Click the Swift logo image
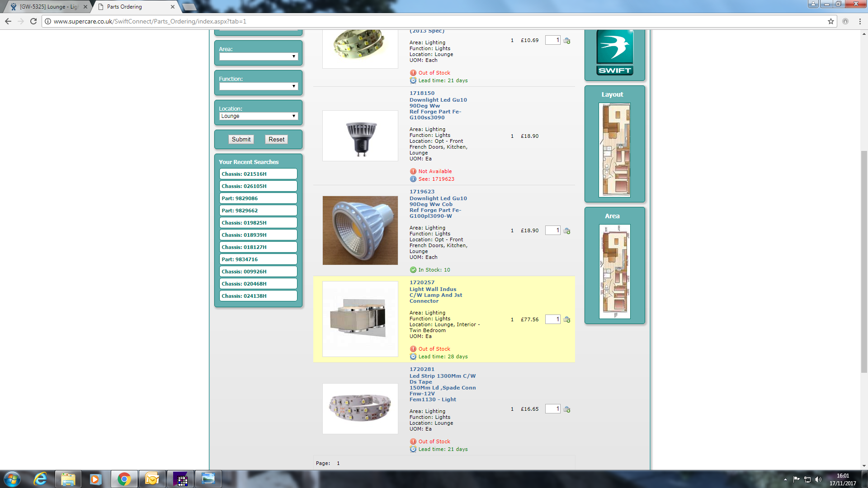Screen dimensions: 868x488 point(614,52)
